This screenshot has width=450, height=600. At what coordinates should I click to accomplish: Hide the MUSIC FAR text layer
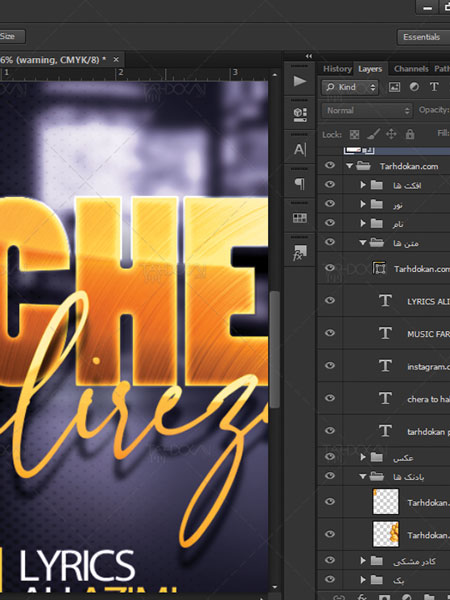coord(330,333)
